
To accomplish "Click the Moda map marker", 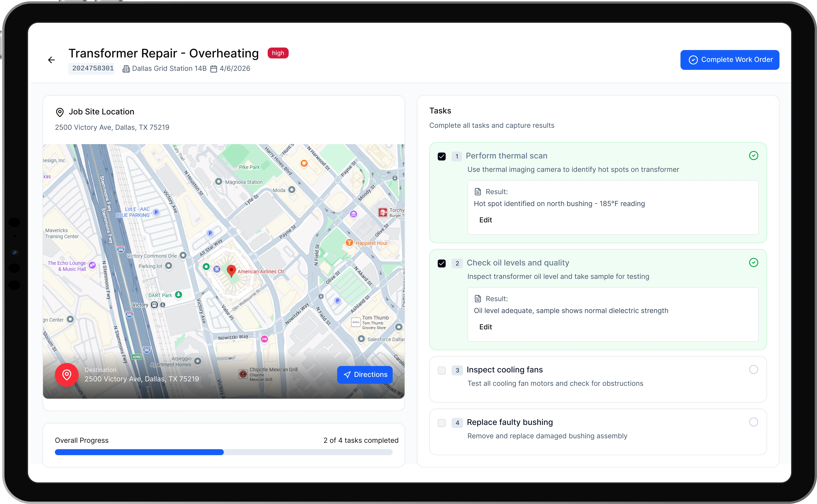I will (x=292, y=190).
